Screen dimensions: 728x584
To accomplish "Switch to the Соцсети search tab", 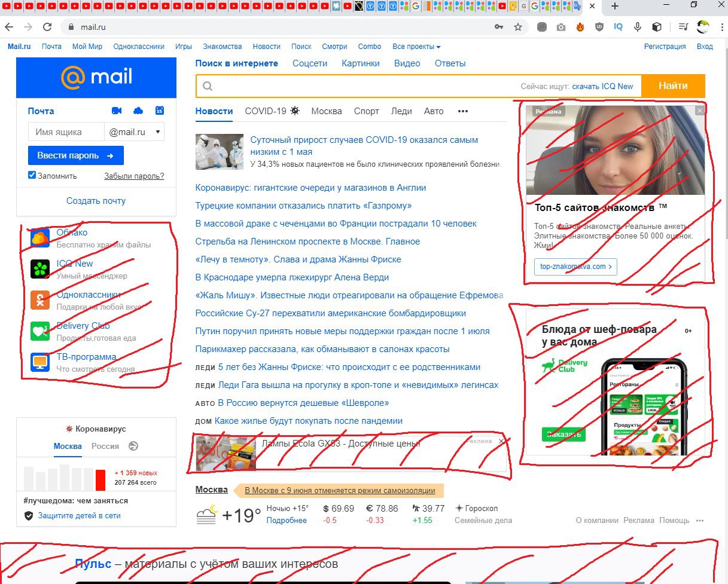I will (x=310, y=63).
